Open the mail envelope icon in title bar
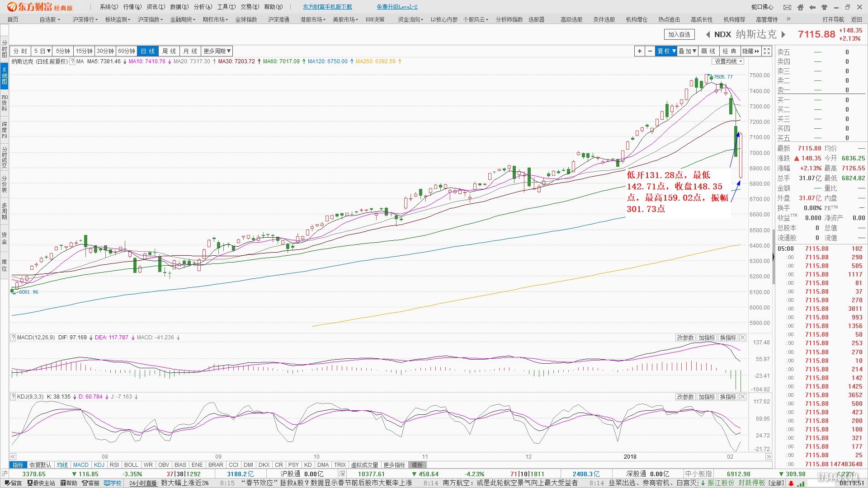Viewport: 868px width, 488px height. pos(788,7)
